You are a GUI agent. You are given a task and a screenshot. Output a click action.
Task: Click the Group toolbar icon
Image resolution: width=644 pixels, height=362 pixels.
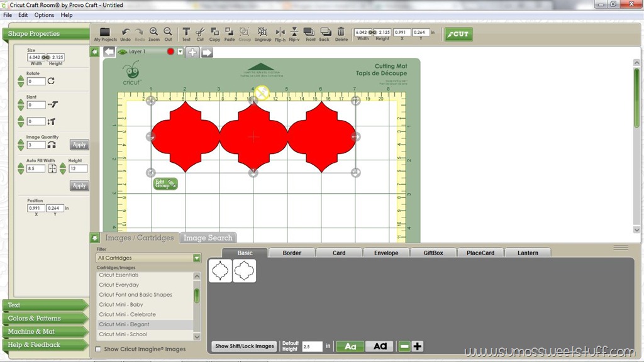[x=245, y=34]
